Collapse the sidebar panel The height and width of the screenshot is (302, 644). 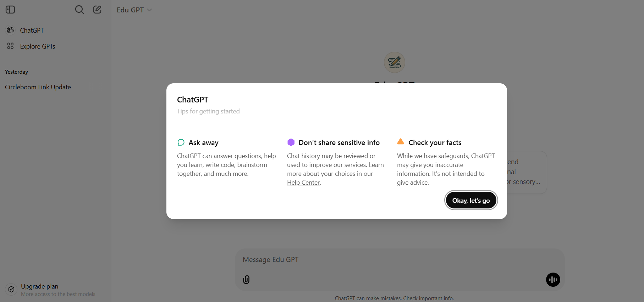click(x=10, y=10)
